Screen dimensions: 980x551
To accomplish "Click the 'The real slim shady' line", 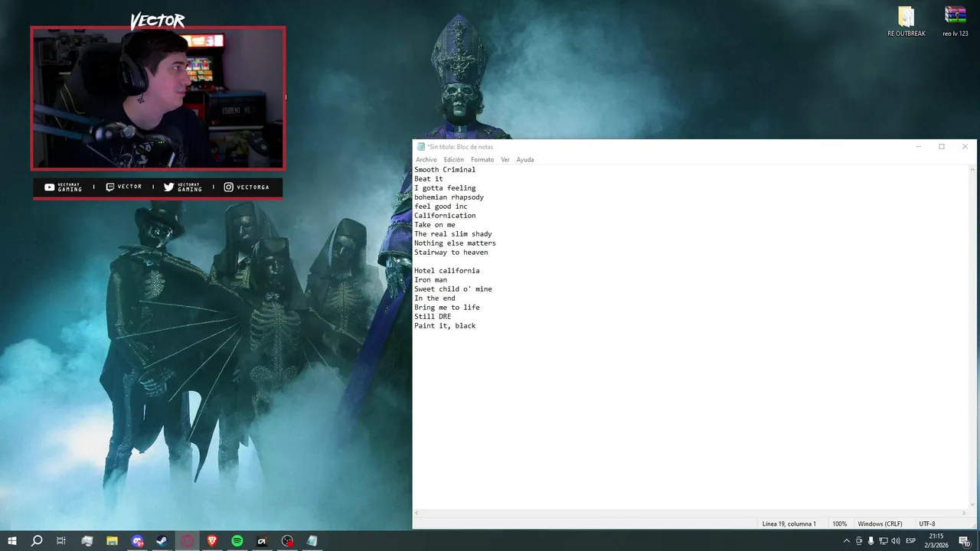I will [453, 234].
